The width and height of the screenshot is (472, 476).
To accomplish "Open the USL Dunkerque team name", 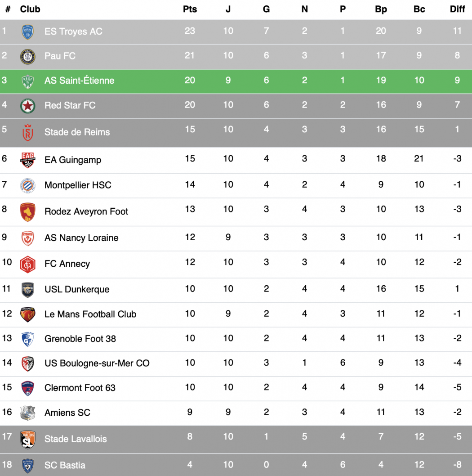I will coord(77,289).
